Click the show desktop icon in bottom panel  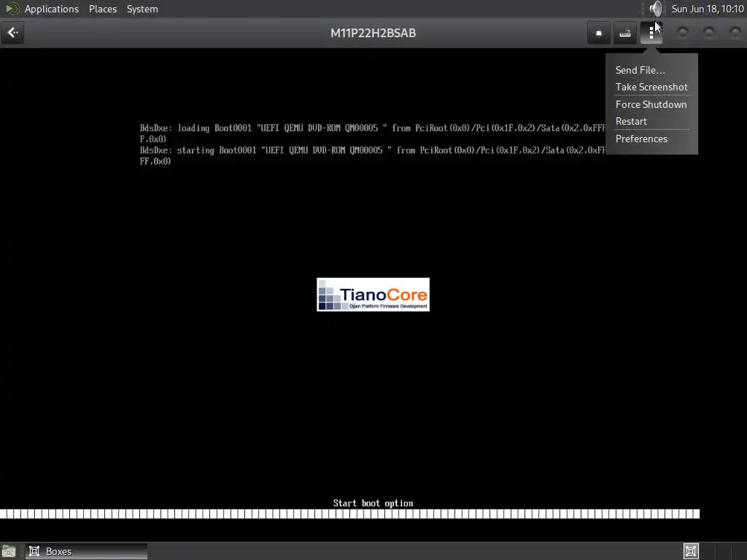(x=9, y=551)
